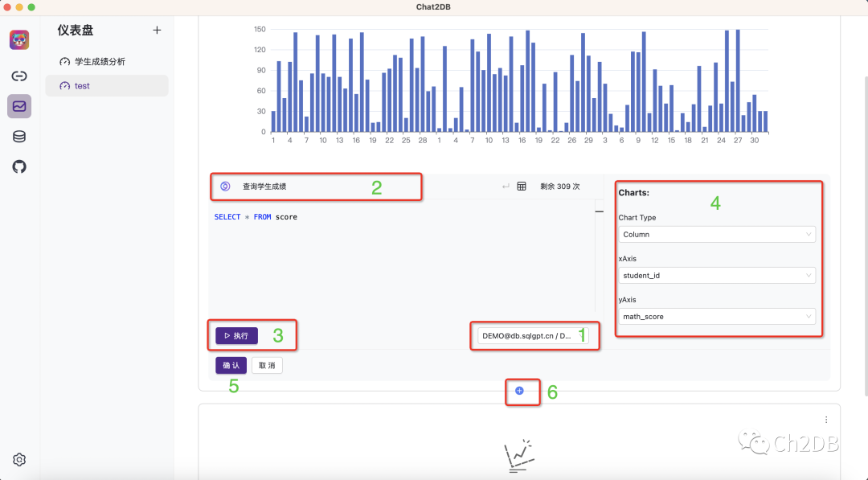Select the test dashboard item
The width and height of the screenshot is (868, 480).
(x=107, y=86)
